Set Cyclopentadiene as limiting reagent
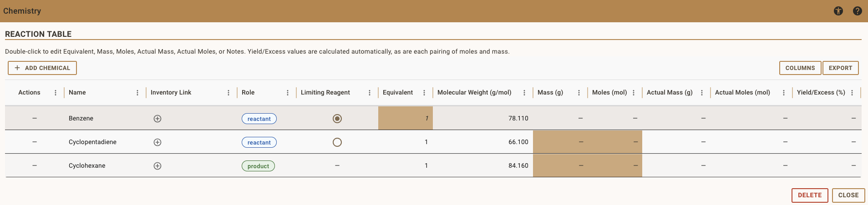 point(337,142)
